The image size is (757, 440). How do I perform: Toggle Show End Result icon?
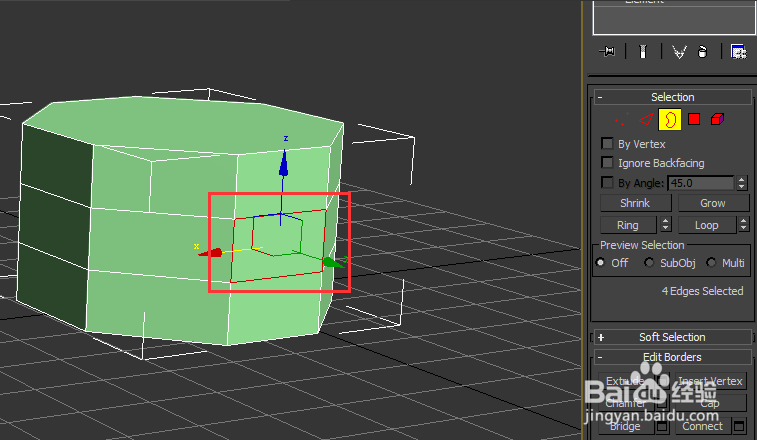(x=643, y=51)
